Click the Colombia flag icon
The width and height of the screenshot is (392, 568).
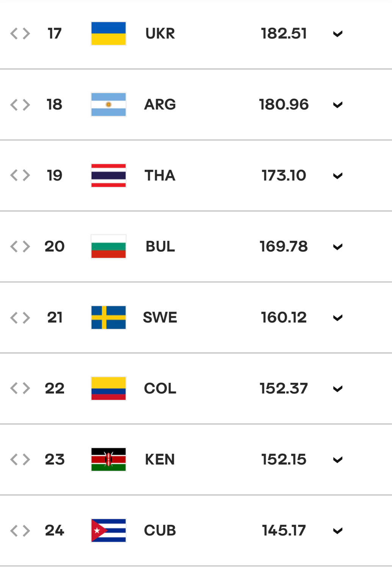click(108, 389)
